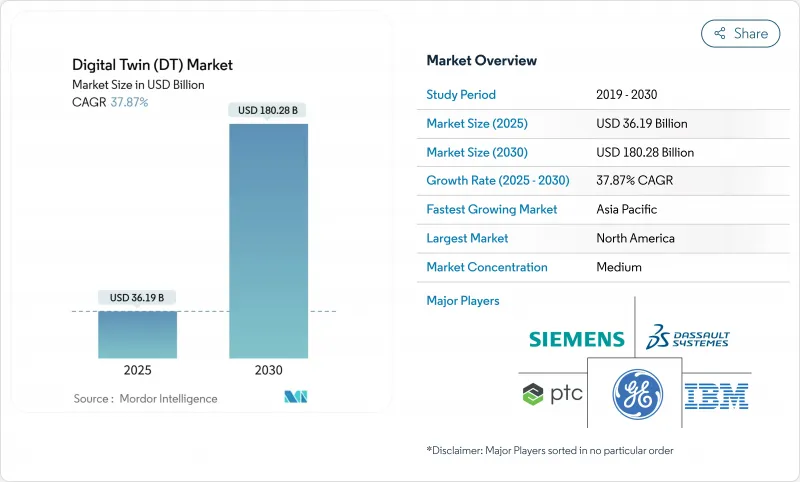Click the 2025 market size bar
This screenshot has width=800, height=482.
click(138, 334)
